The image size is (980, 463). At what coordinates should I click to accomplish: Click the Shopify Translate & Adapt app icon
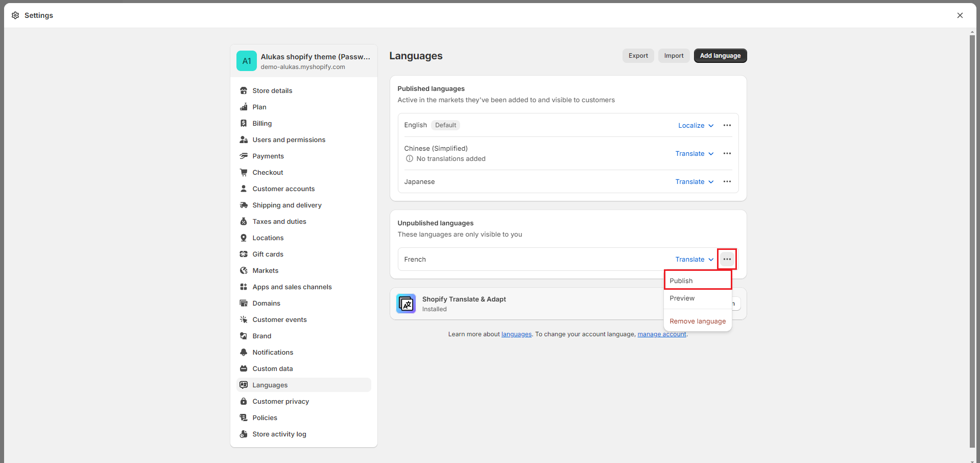pyautogui.click(x=406, y=304)
